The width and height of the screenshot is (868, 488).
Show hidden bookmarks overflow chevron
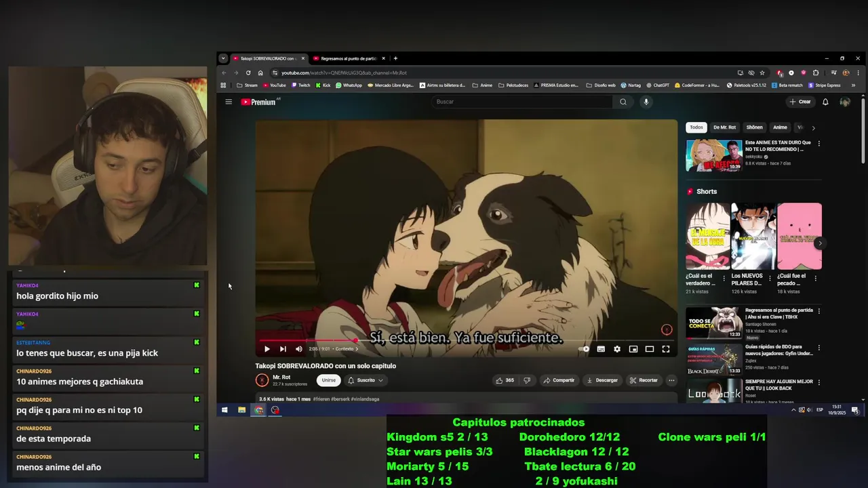pyautogui.click(x=853, y=85)
